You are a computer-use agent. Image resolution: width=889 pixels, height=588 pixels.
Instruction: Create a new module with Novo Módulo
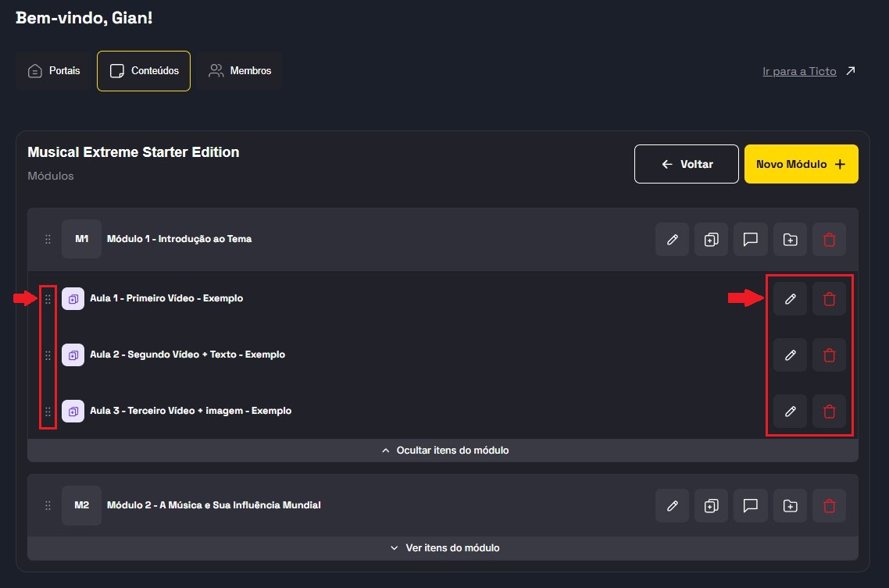tap(801, 164)
